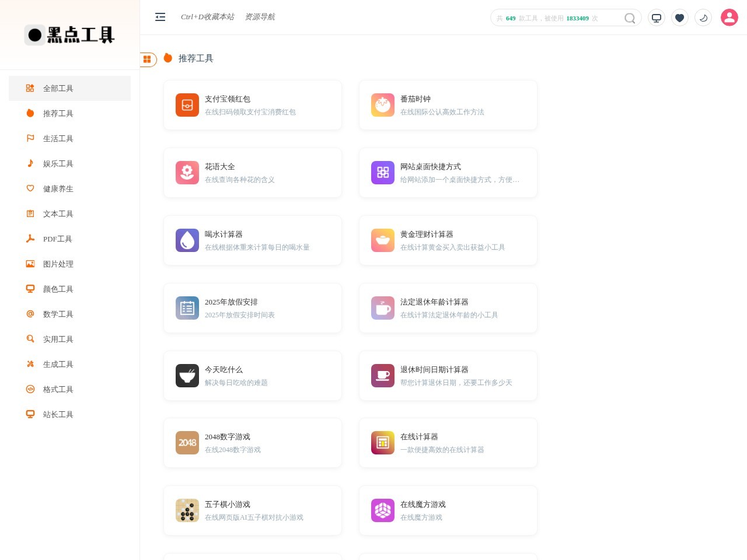Open 娱乐工具 category in sidebar
The image size is (747, 560).
point(69,163)
